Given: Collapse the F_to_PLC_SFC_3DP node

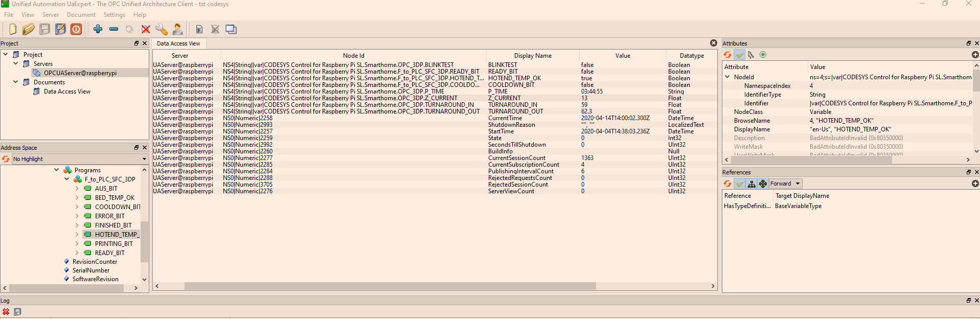Looking at the screenshot, I should (67, 179).
